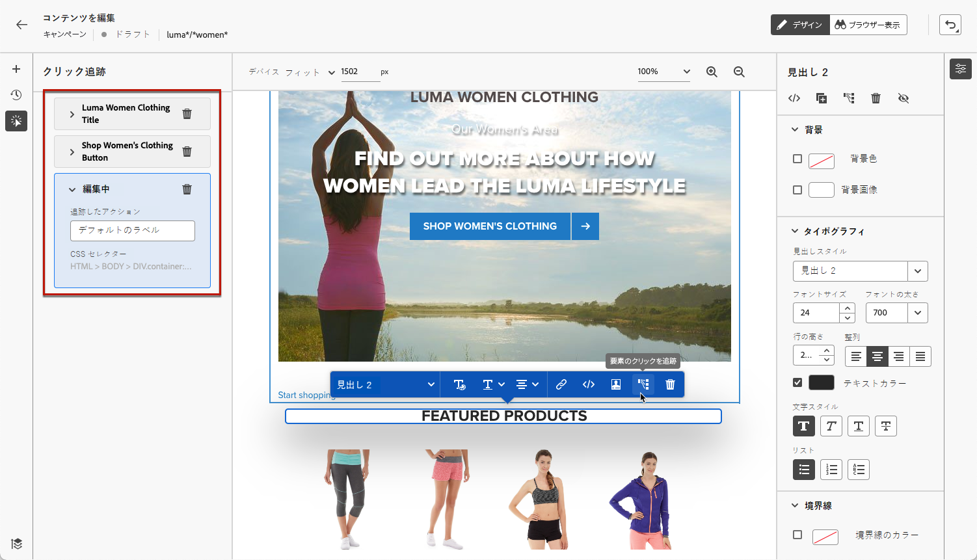Delete the element from the 見出し 2 panel
The height and width of the screenshot is (560, 977).
click(876, 98)
